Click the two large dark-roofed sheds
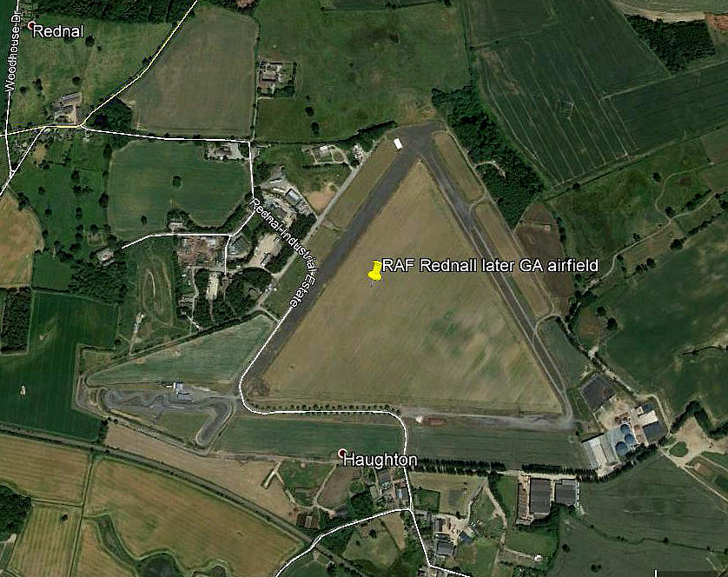This screenshot has height=577, width=728. coord(553,496)
